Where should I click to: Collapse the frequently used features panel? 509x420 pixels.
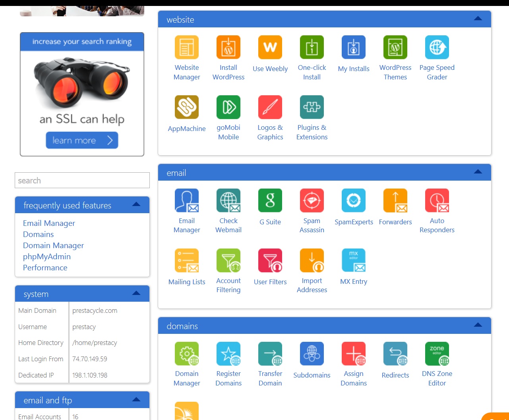pyautogui.click(x=136, y=204)
